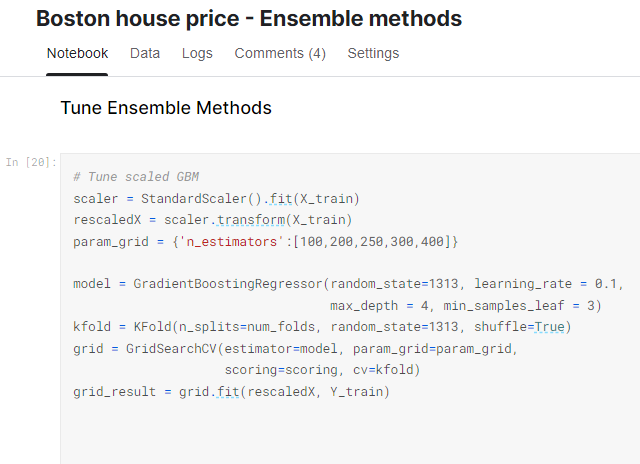Image resolution: width=640 pixels, height=464 pixels.
Task: Switch to the Notebook tab
Action: 77,53
